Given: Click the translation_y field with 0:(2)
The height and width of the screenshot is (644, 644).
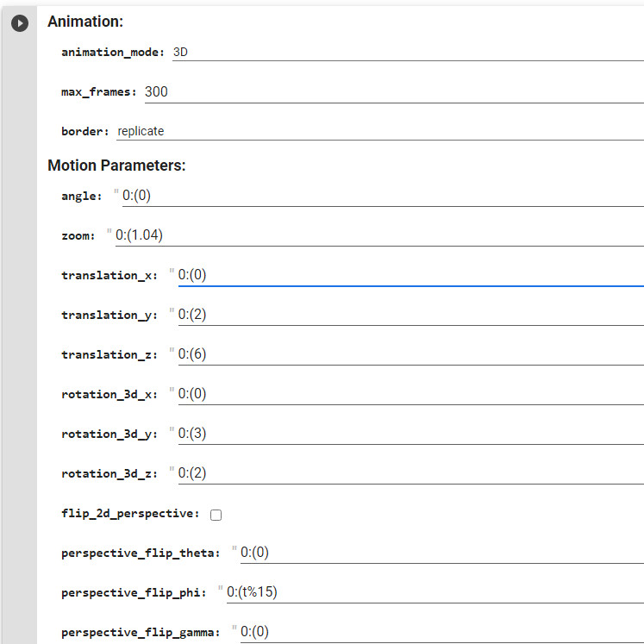Looking at the screenshot, I should 410,315.
